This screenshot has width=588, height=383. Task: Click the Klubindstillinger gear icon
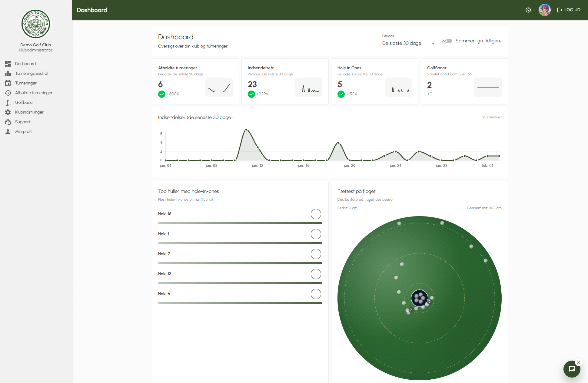(x=8, y=112)
